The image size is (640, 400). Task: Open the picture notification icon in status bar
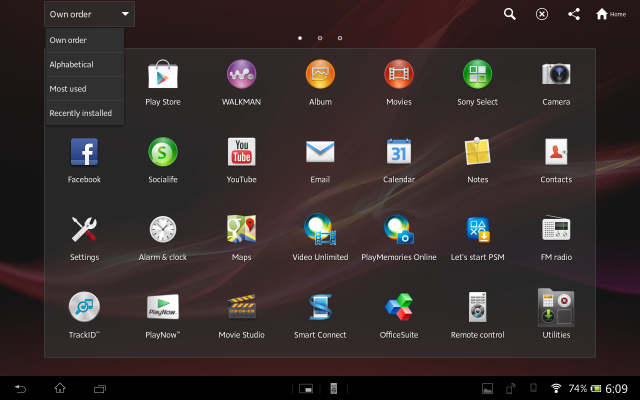point(487,388)
